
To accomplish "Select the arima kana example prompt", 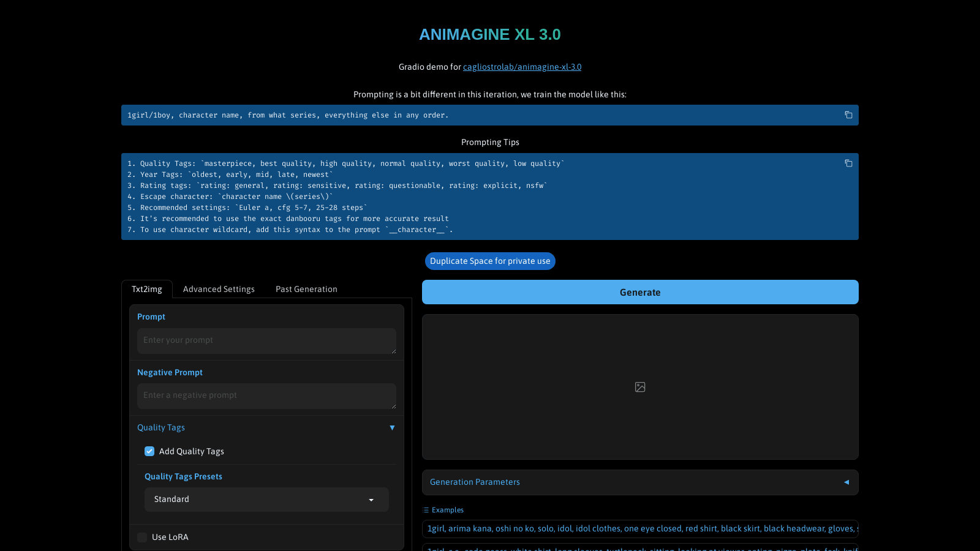I will coord(640,528).
